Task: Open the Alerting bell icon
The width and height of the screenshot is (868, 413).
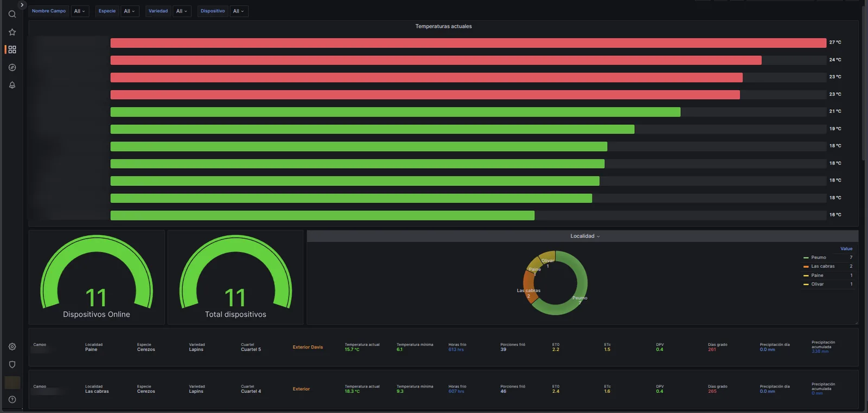Action: 12,85
